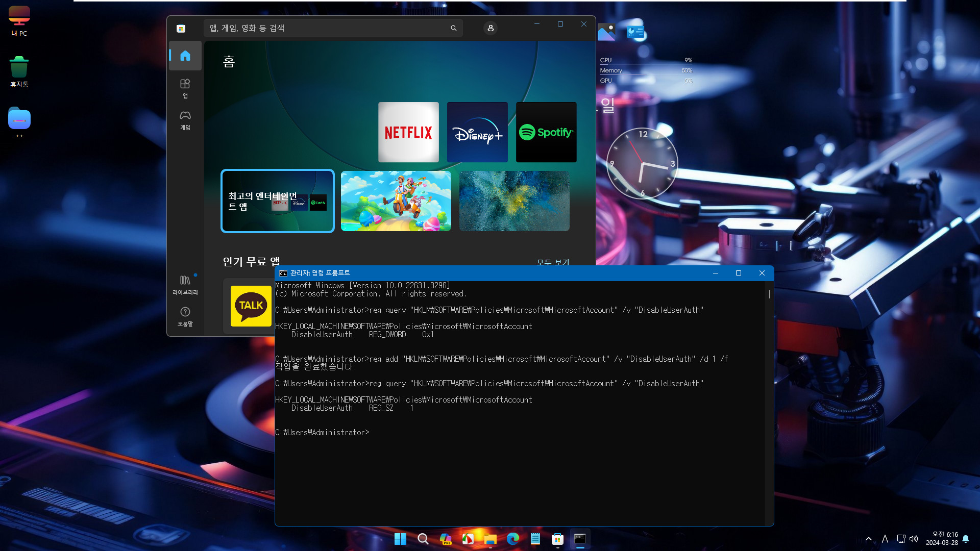Click the Microsoft Store logo in title bar
The image size is (980, 551).
181,28
